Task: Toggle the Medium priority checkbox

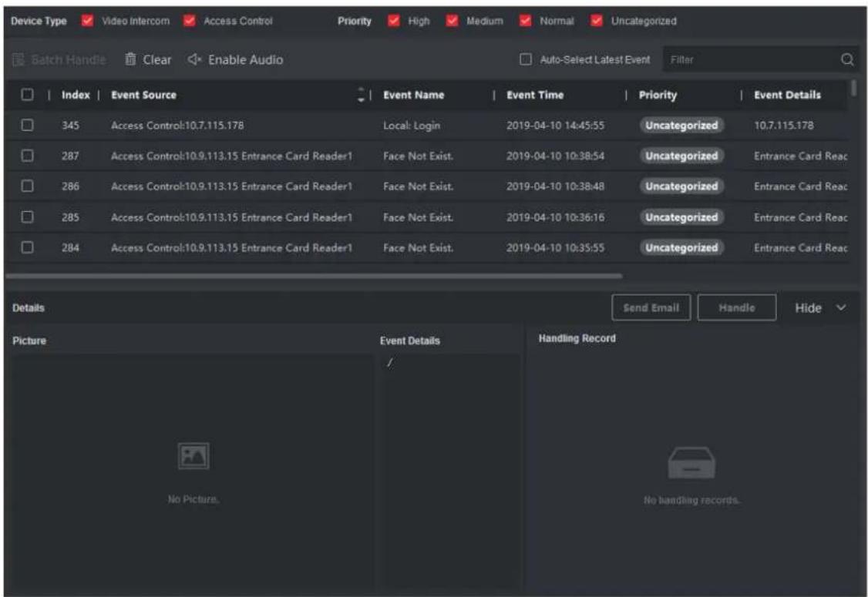Action: 452,21
